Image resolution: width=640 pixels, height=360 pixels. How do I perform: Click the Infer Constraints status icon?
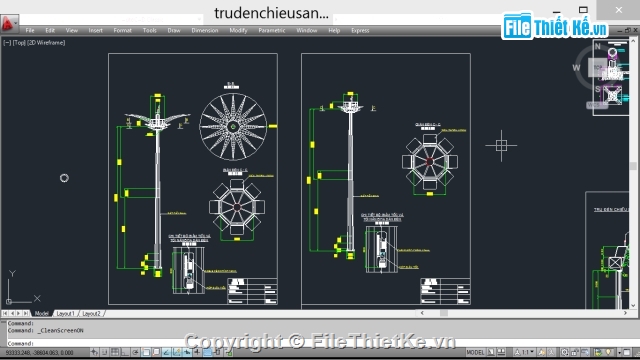[94, 352]
